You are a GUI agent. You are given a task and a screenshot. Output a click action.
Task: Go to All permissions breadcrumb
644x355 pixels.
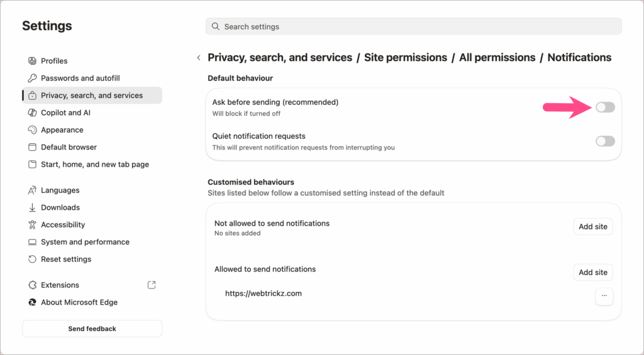pyautogui.click(x=497, y=57)
